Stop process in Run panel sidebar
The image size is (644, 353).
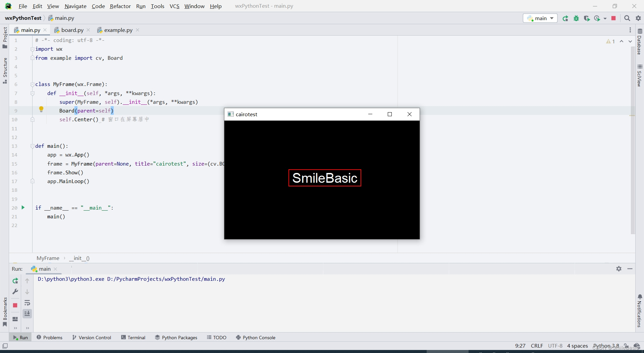click(15, 305)
